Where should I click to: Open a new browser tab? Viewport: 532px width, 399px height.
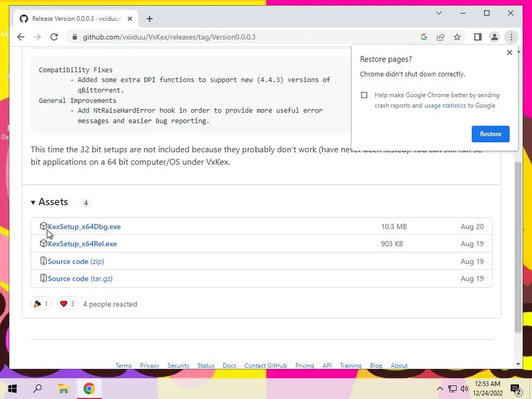point(150,19)
